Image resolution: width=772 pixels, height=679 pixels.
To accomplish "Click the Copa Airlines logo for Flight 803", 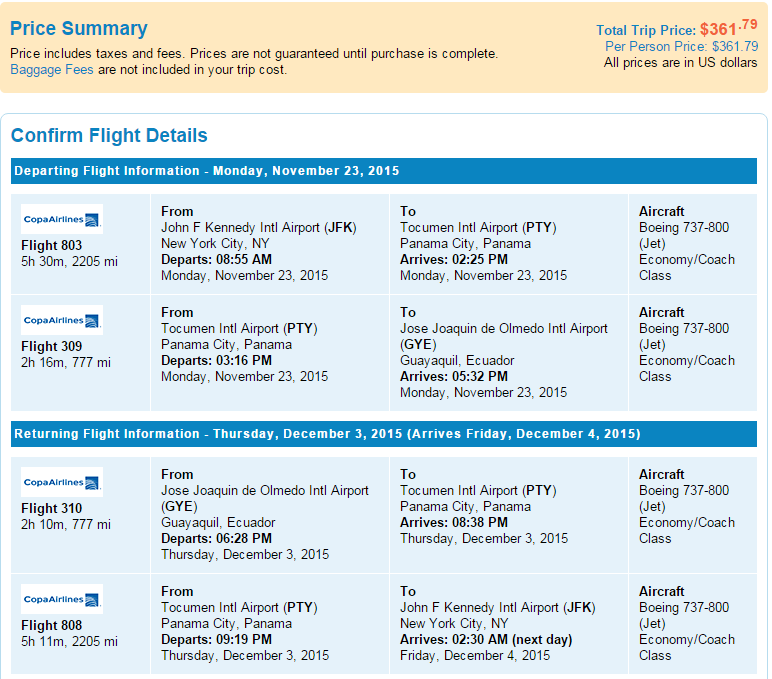I will [x=62, y=219].
